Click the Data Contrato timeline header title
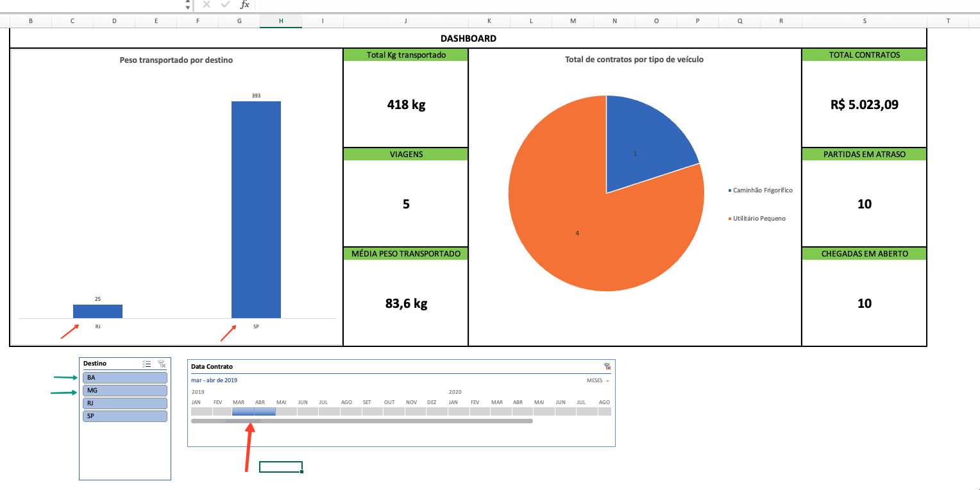This screenshot has height=490, width=980. coord(212,367)
